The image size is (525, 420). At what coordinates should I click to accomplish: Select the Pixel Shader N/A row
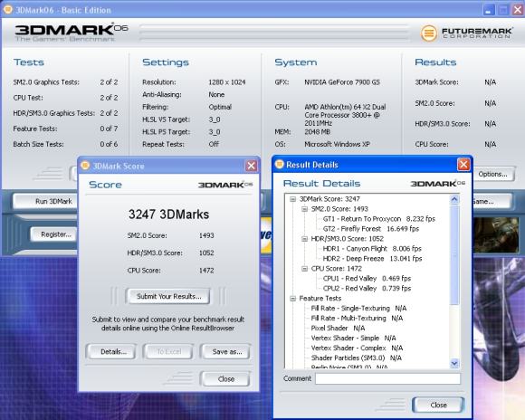coord(338,329)
